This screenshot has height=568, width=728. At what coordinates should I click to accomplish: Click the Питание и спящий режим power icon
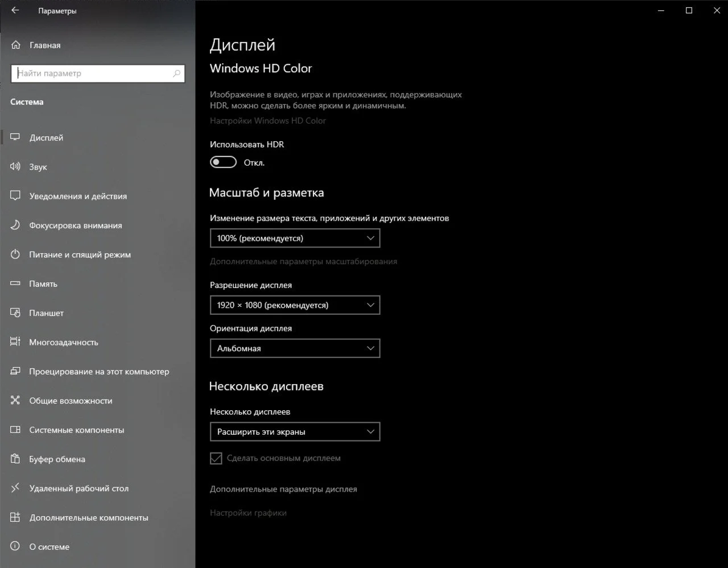pos(15,254)
